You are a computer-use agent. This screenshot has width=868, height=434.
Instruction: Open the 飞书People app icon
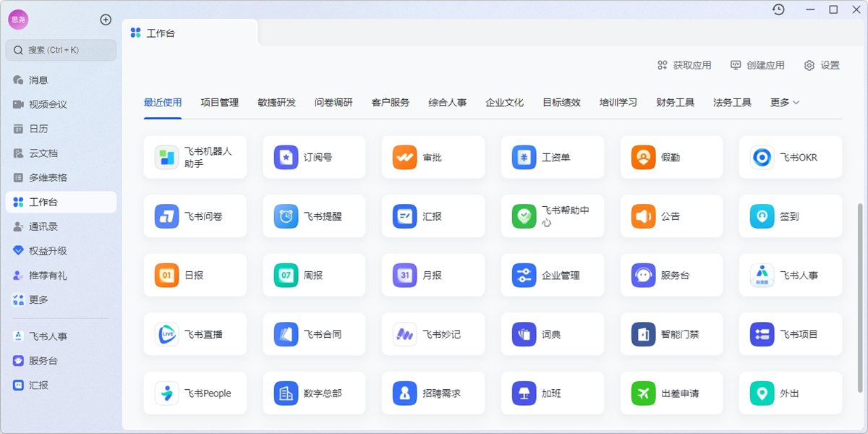tap(167, 393)
